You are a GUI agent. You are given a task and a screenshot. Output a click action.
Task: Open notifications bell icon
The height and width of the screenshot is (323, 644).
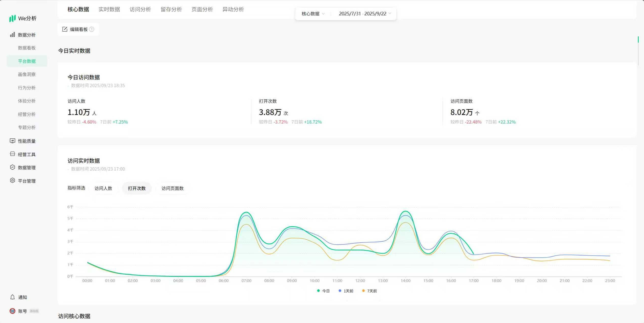pyautogui.click(x=12, y=297)
